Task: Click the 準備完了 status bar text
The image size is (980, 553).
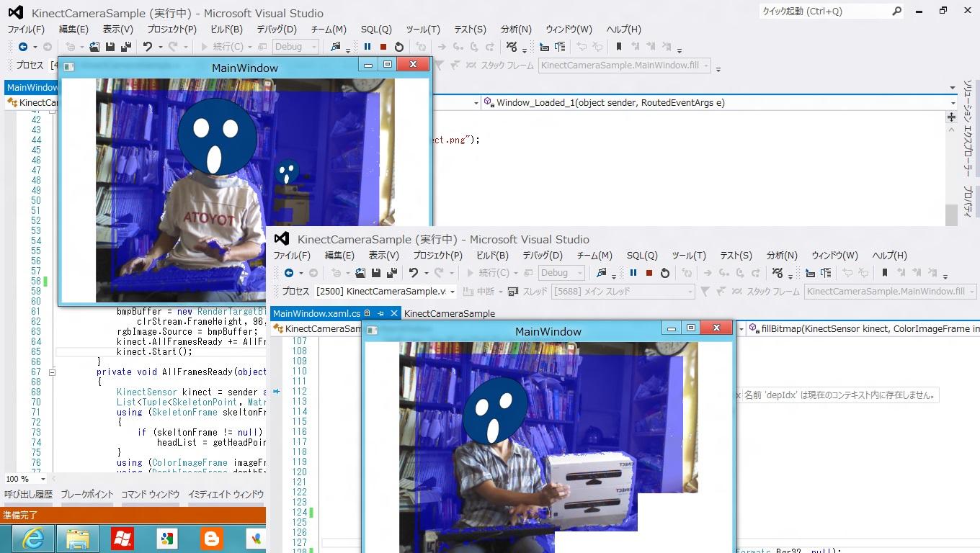Action: click(20, 516)
